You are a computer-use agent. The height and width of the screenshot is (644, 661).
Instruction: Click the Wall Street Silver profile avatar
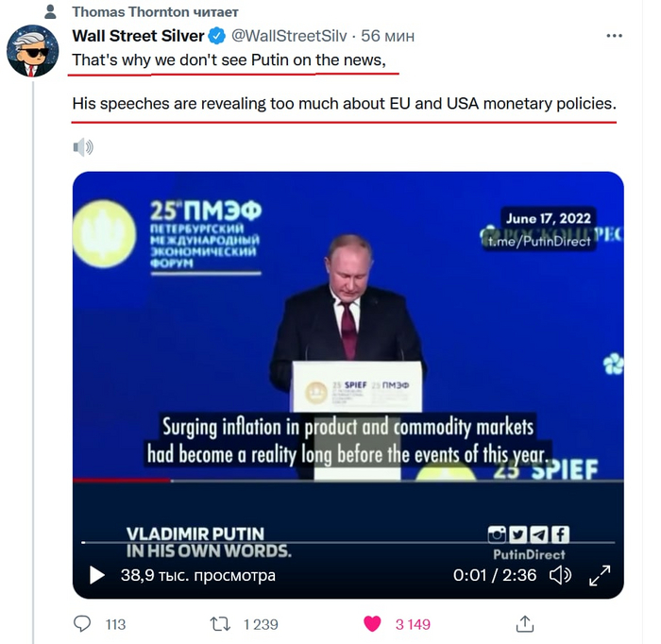(32, 51)
